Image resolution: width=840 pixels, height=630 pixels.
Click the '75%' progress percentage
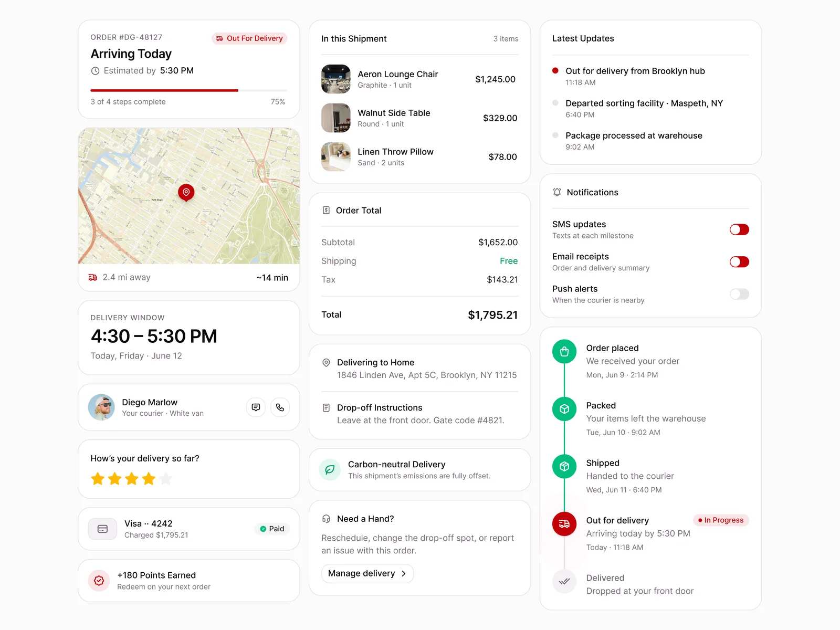pos(278,102)
